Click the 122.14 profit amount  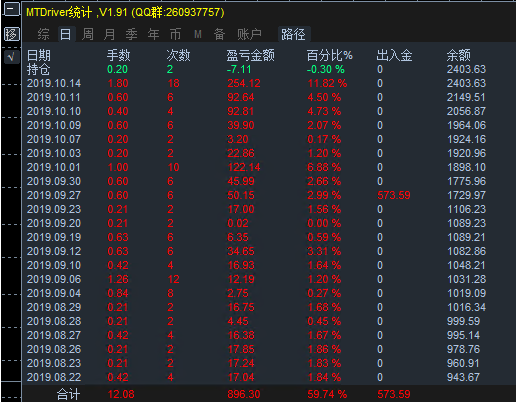pos(244,167)
